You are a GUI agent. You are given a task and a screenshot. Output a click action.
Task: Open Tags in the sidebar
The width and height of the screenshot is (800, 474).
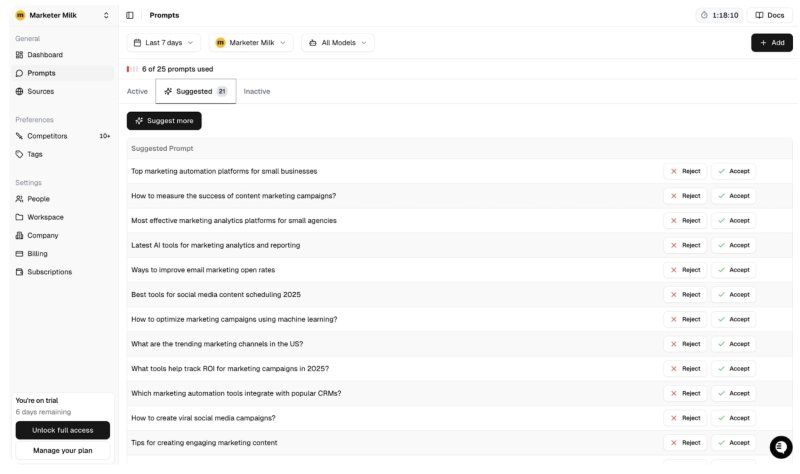tap(34, 154)
